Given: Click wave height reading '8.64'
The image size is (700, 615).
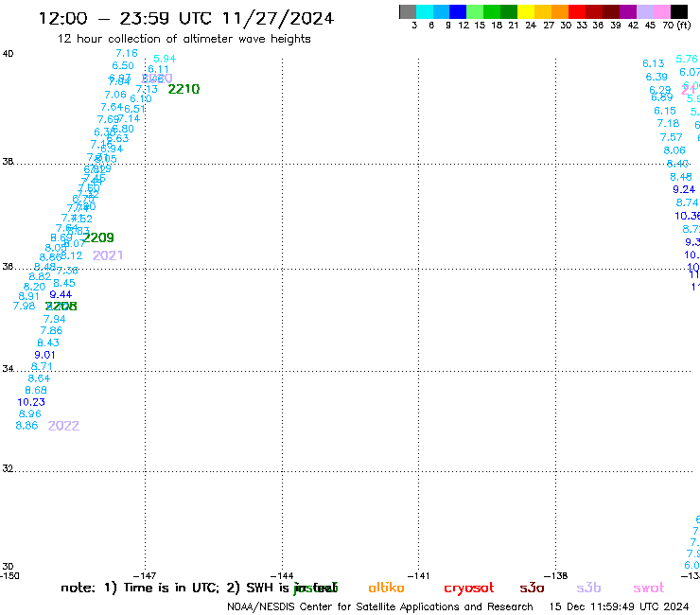Looking at the screenshot, I should point(39,378).
